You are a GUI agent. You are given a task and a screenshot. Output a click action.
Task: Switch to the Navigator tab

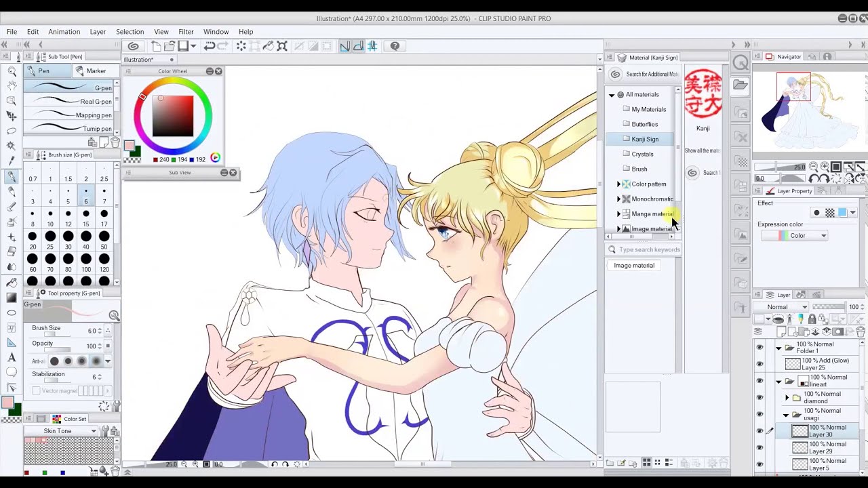point(783,57)
